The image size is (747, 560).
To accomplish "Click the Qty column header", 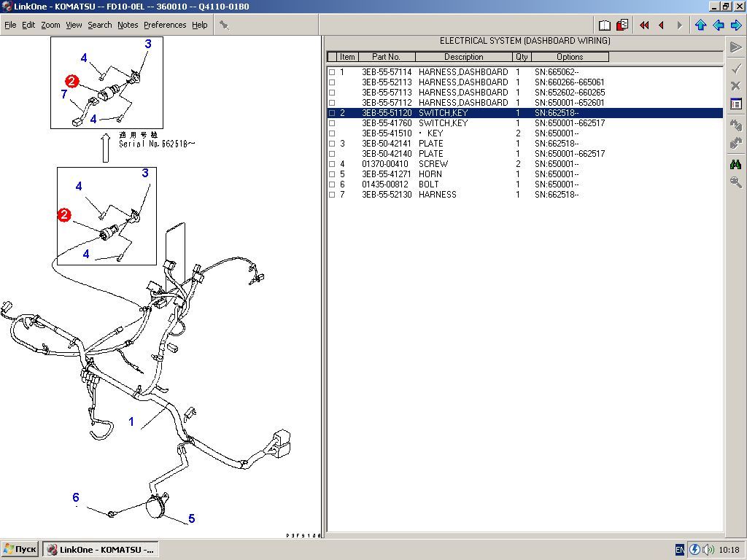I will [522, 57].
